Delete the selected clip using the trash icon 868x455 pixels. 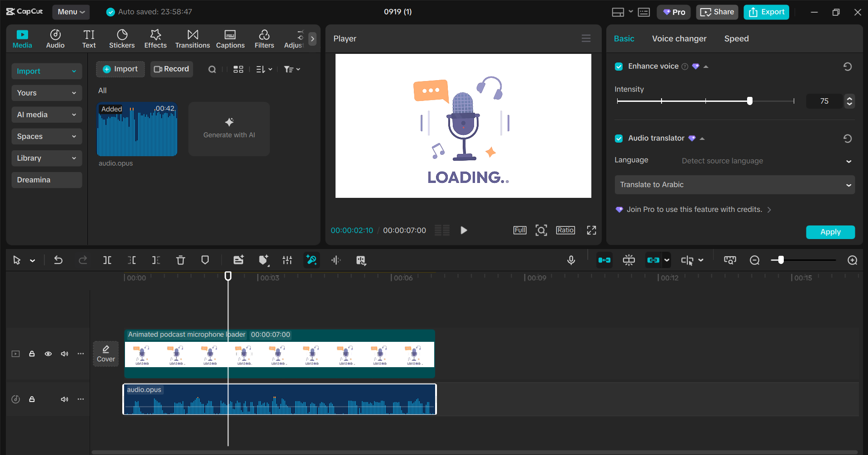coord(180,260)
